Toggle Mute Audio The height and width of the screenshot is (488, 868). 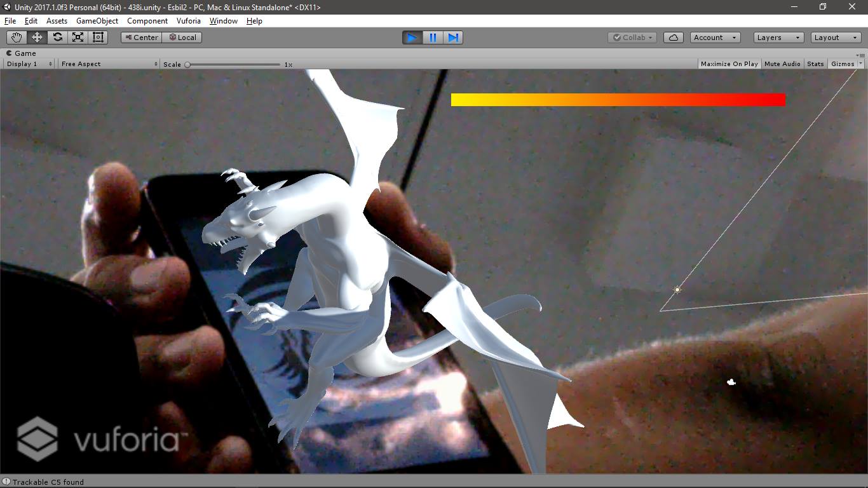pos(782,64)
